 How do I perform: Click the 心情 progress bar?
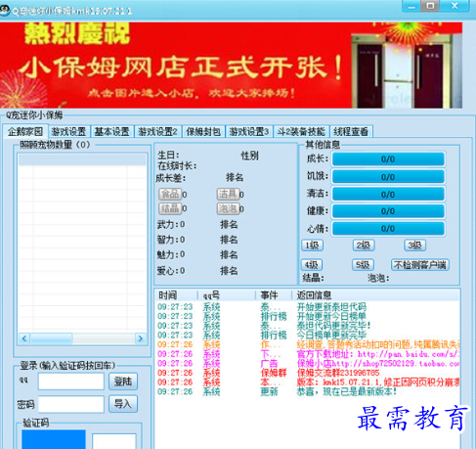(388, 228)
